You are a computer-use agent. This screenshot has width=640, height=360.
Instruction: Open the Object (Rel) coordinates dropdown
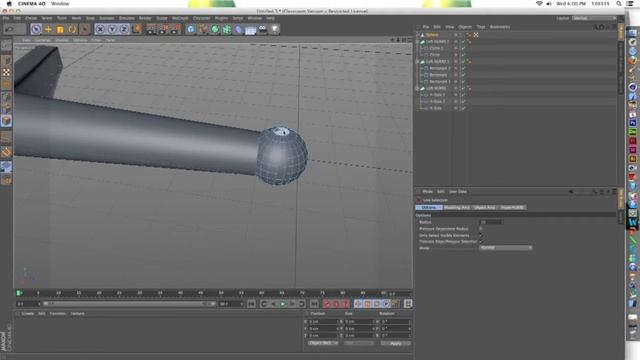[322, 343]
